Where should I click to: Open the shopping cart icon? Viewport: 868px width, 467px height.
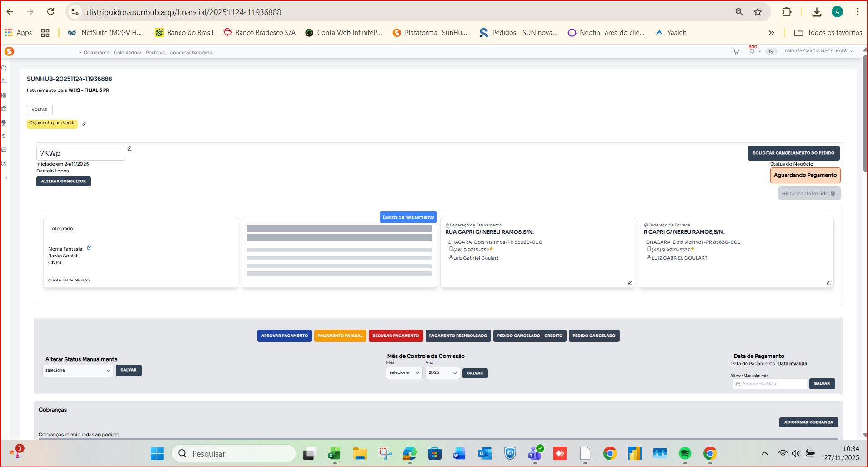pyautogui.click(x=736, y=52)
